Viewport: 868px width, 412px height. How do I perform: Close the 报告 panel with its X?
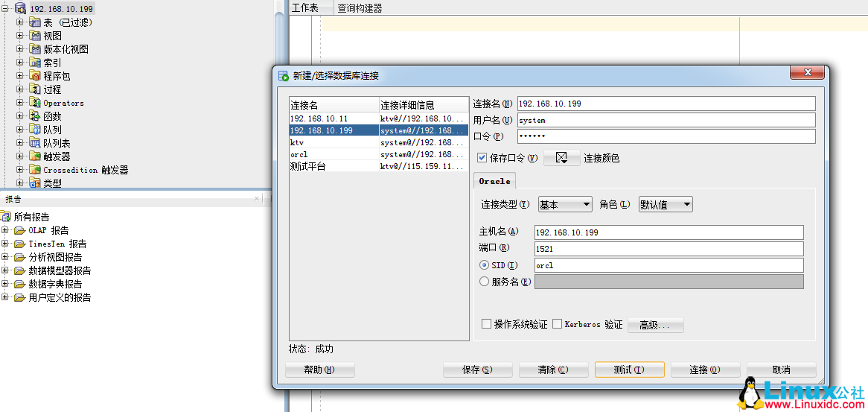(257, 198)
